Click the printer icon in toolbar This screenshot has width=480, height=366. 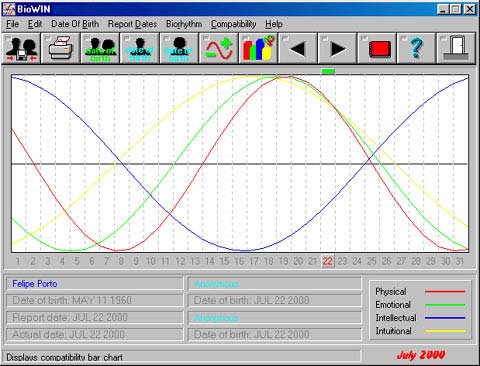pyautogui.click(x=61, y=49)
